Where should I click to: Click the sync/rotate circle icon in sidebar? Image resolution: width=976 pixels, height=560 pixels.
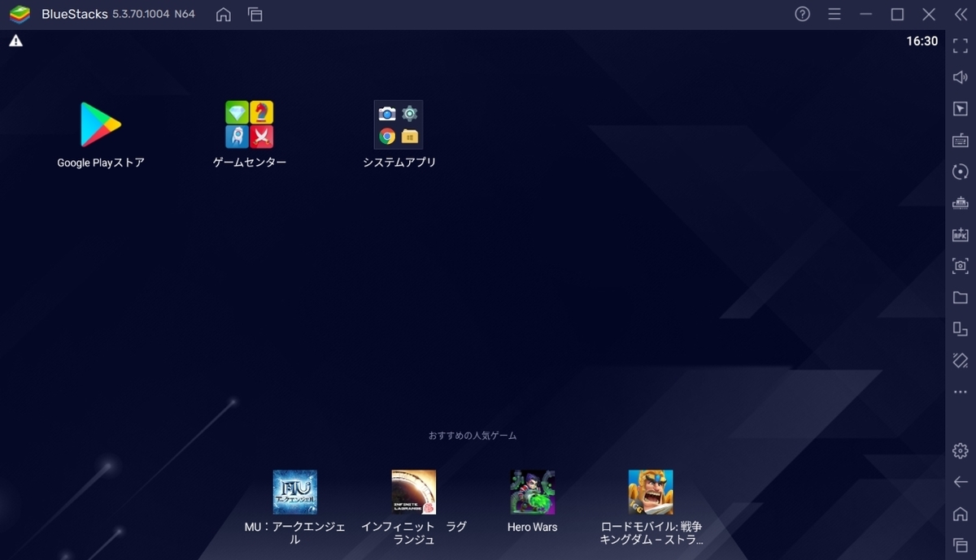[x=961, y=171]
